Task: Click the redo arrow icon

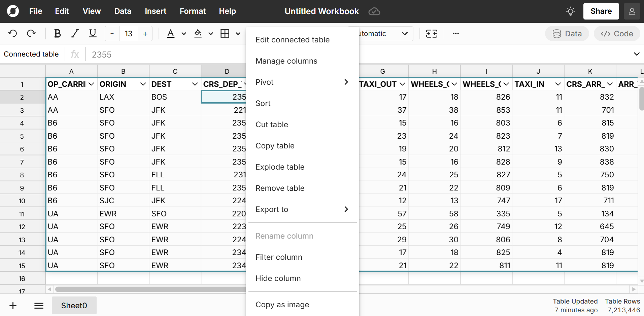Action: 31,34
